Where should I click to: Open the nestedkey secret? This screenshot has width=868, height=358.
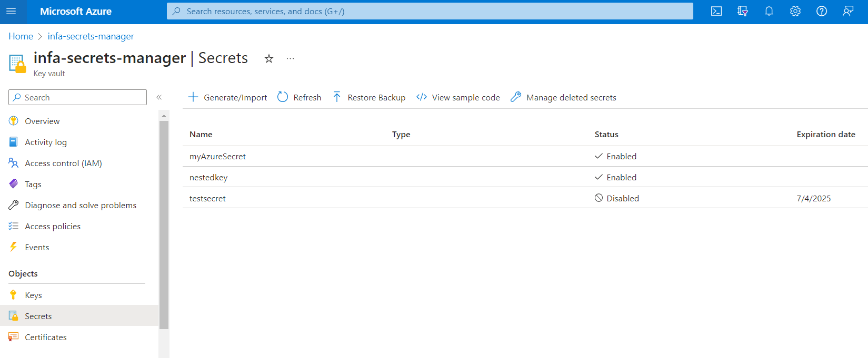click(x=208, y=178)
